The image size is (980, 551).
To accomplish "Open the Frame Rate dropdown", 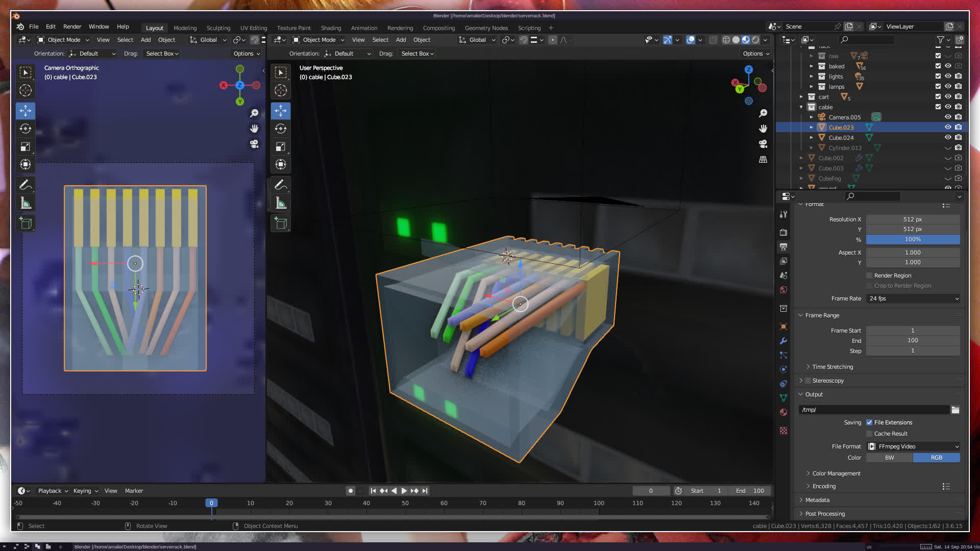I will 913,298.
